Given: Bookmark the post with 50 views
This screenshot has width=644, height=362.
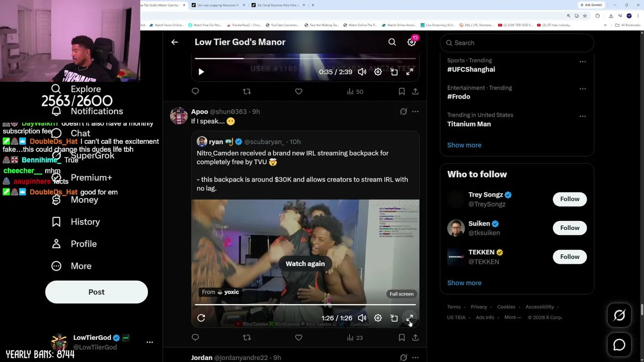Looking at the screenshot, I should click(401, 92).
